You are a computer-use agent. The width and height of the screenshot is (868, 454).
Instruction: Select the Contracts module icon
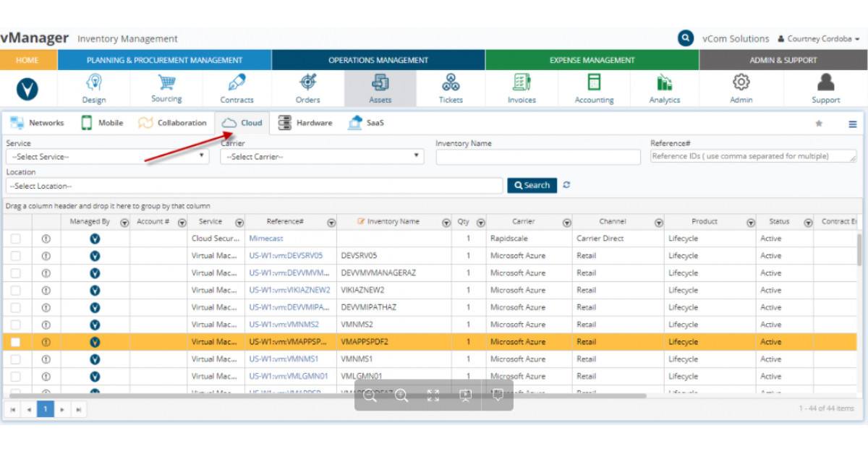point(237,87)
